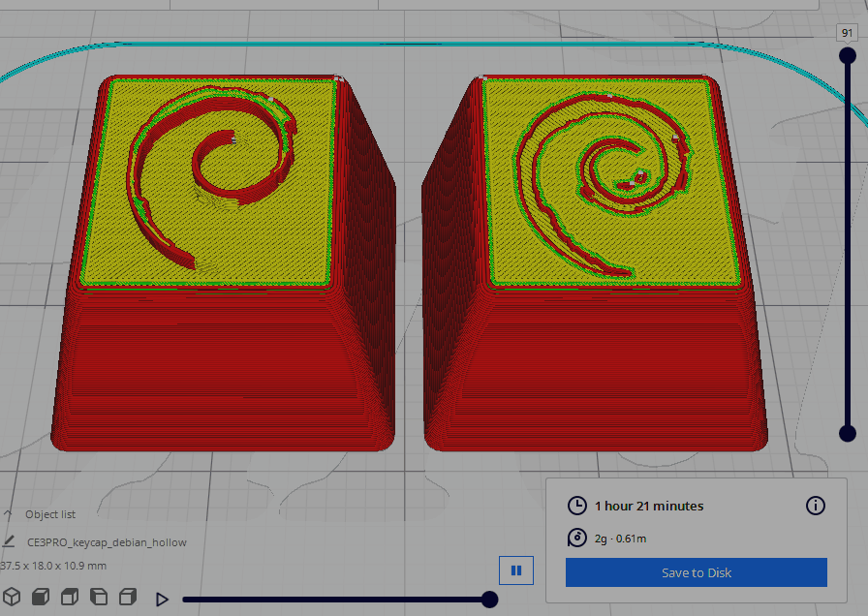Viewport: 868px width, 616px height.
Task: Click the Save to Disk button
Action: [x=696, y=572]
